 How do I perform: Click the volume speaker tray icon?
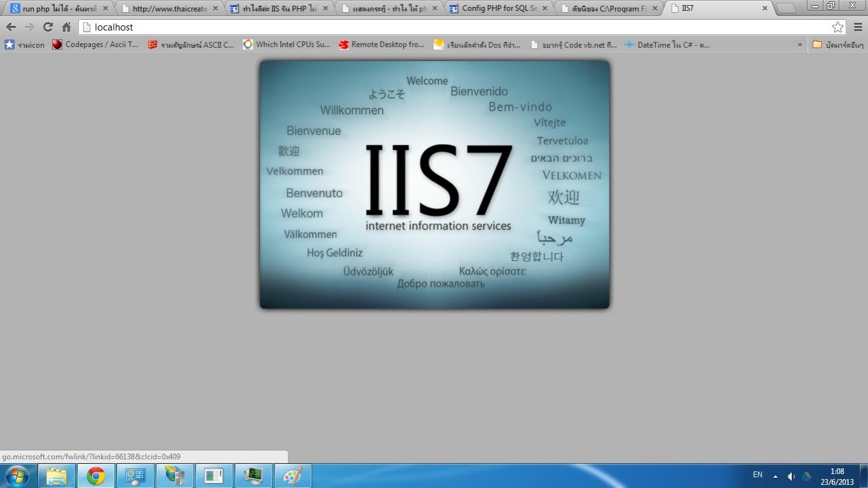(791, 476)
